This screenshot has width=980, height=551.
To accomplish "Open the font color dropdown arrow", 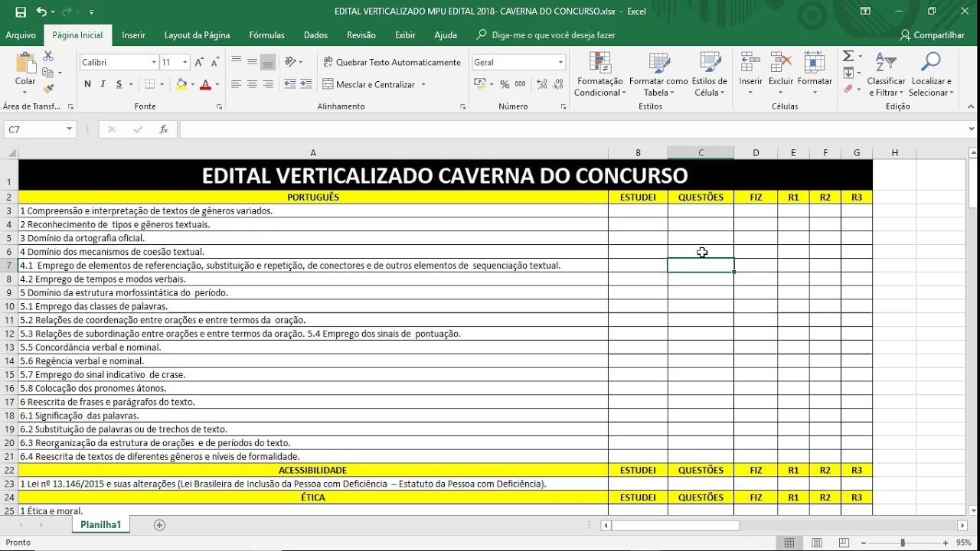I will point(217,84).
